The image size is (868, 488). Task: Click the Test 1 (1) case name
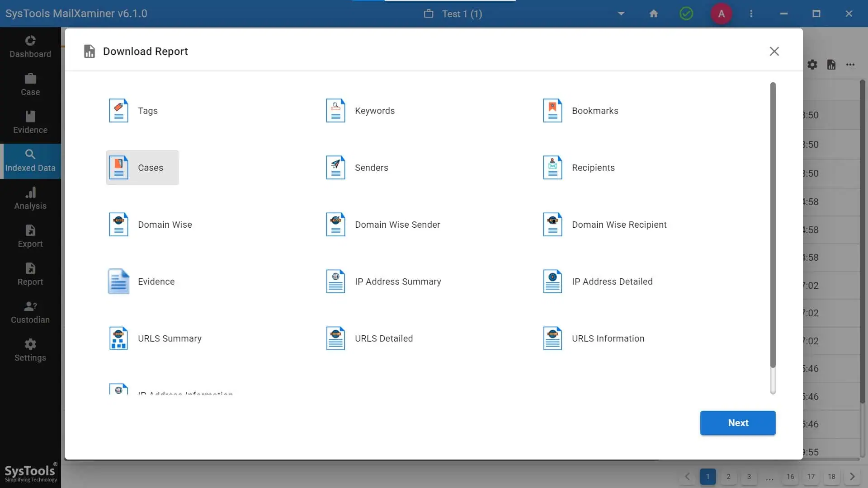click(462, 14)
